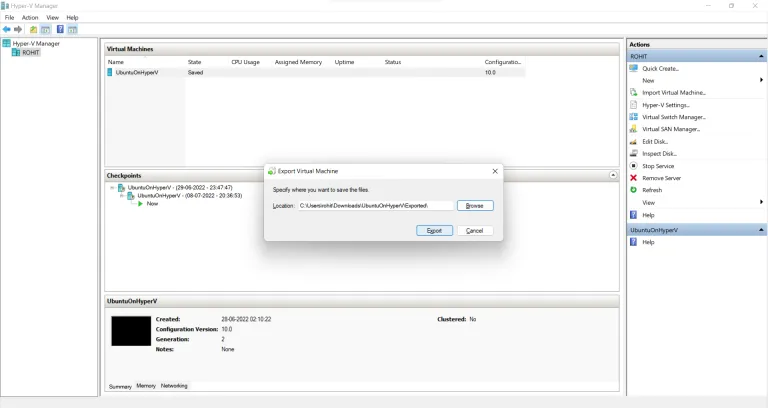Viewport: 768px width, 408px height.
Task: Click Virtual Switch Manager action
Action: tap(674, 117)
